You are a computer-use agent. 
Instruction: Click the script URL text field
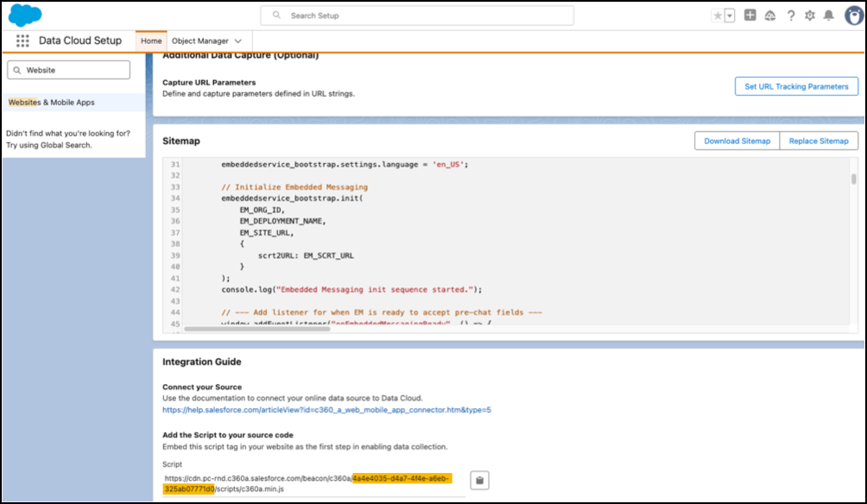tap(313, 483)
